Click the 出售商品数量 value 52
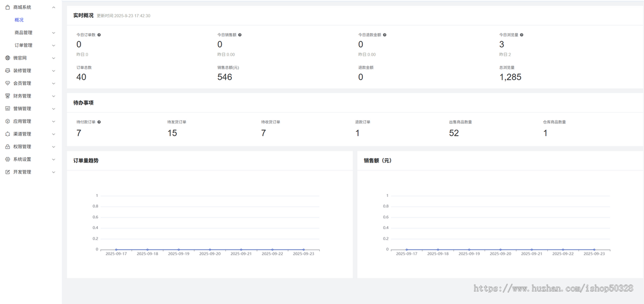This screenshot has height=304, width=644. point(454,133)
